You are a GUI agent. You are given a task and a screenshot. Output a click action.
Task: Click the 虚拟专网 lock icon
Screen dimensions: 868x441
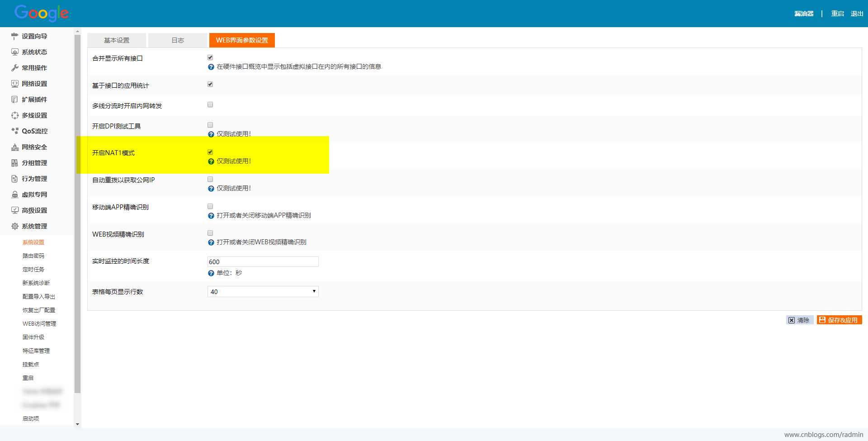14,194
